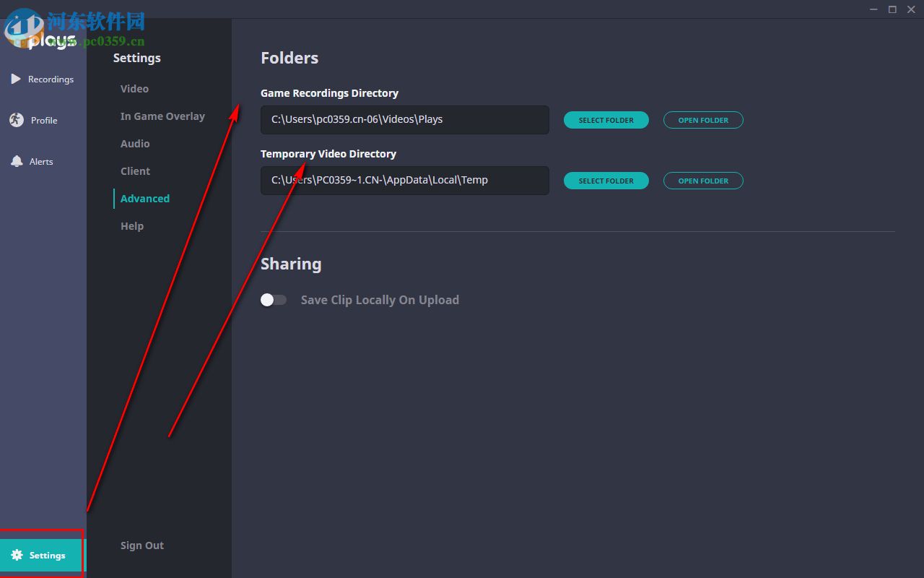This screenshot has width=924, height=578.
Task: Open the Audio settings tab
Action: point(135,144)
